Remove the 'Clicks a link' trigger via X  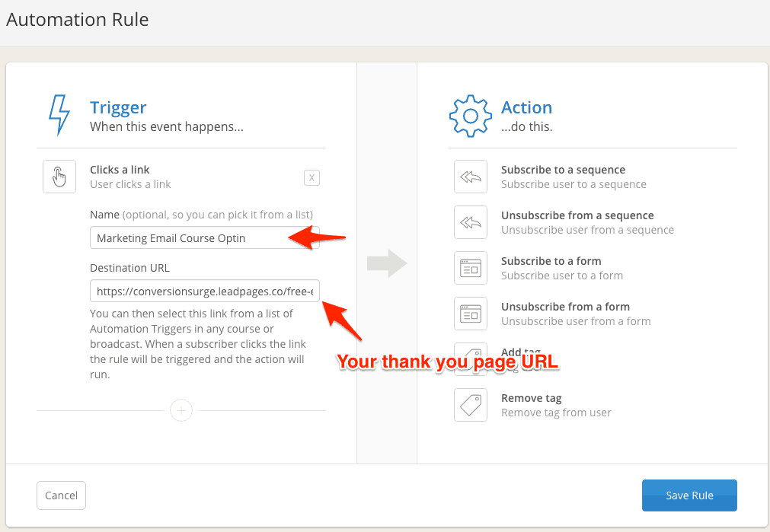[312, 177]
